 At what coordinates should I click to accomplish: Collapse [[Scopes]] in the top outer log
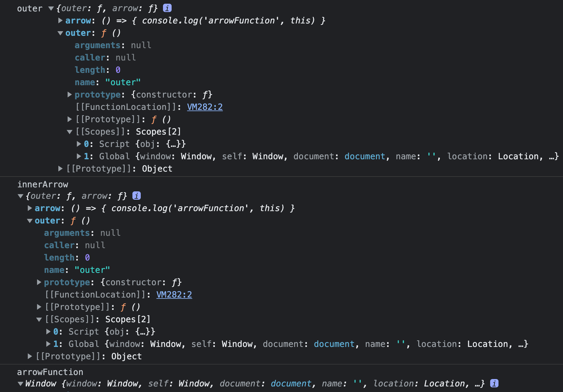point(70,132)
